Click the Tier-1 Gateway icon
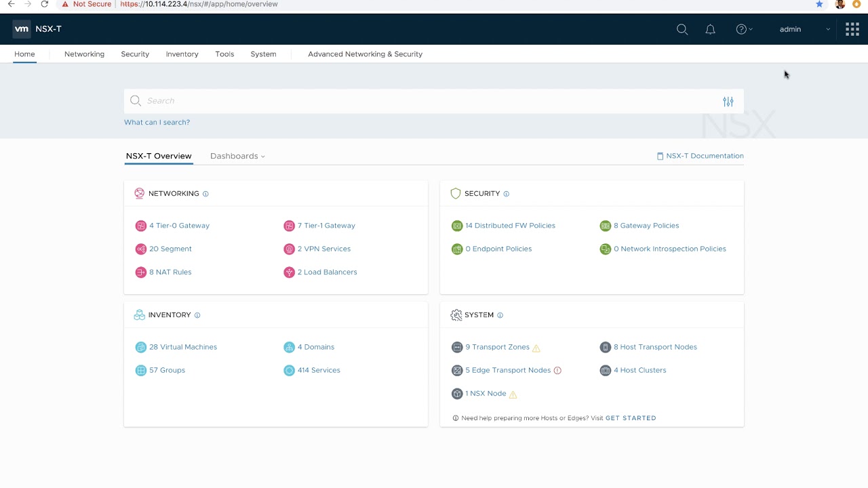 point(290,226)
